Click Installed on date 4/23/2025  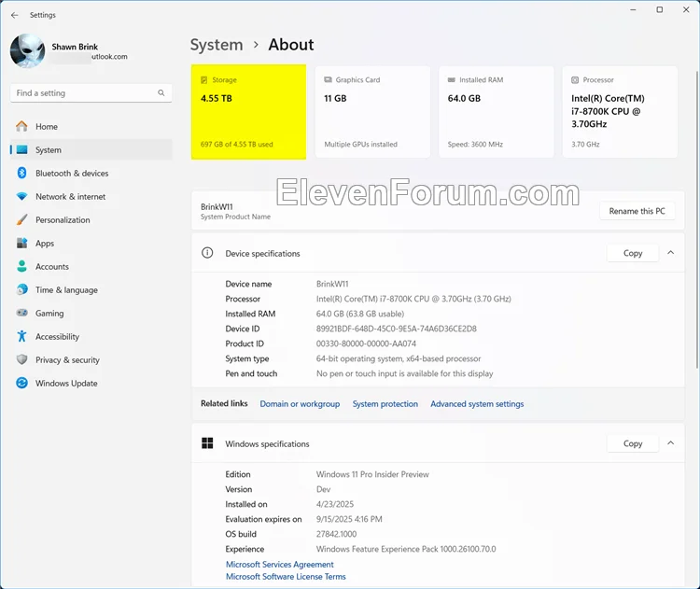click(x=335, y=505)
